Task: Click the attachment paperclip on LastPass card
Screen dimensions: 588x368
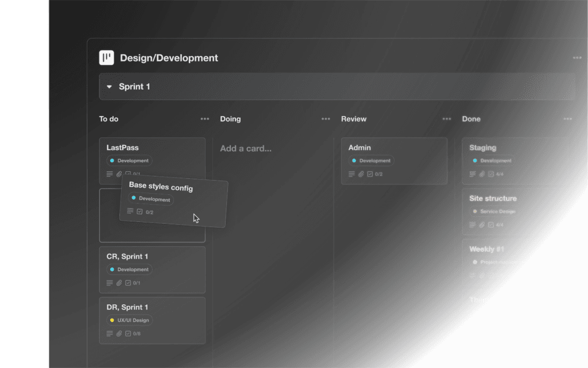Action: [x=119, y=174]
